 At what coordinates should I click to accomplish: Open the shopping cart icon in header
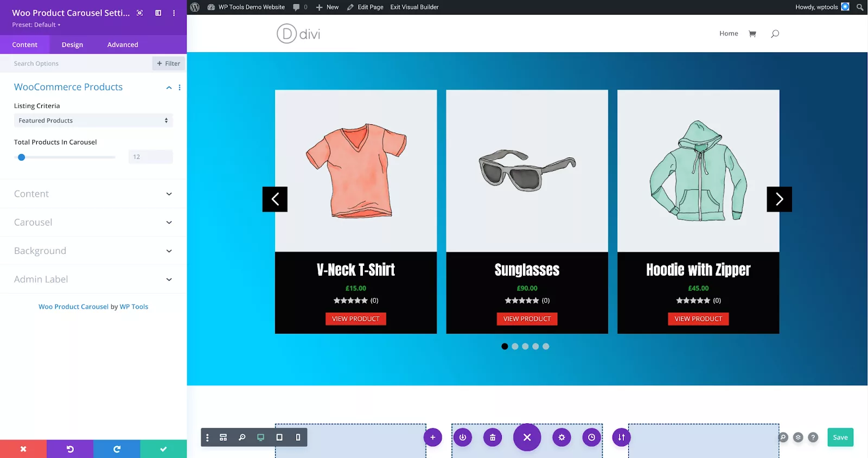pos(752,34)
